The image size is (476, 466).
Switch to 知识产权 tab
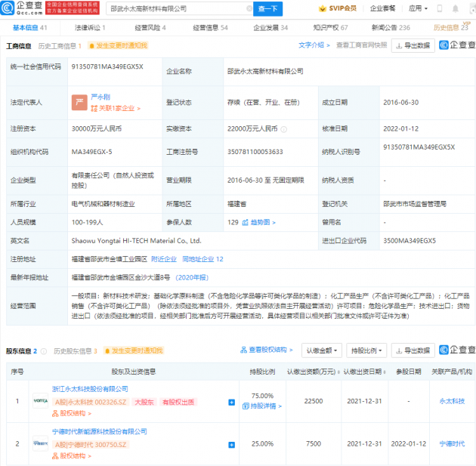click(x=330, y=28)
